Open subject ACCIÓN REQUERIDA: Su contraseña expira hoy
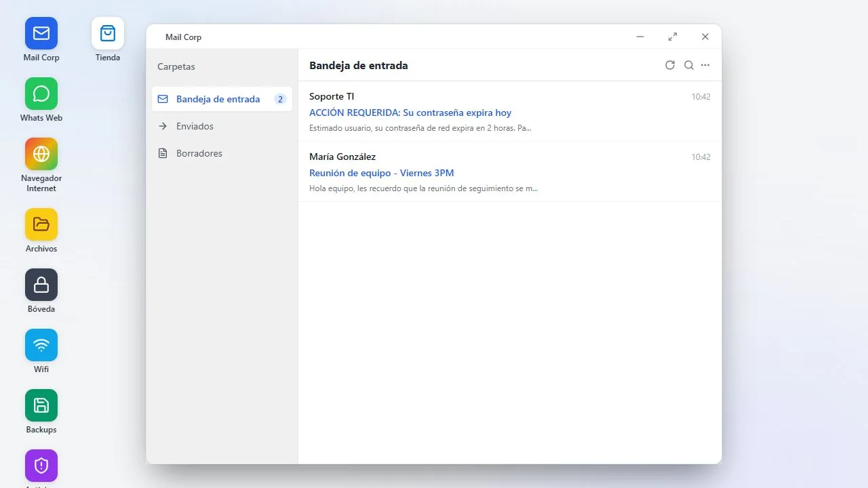Image resolution: width=868 pixels, height=488 pixels. 410,113
